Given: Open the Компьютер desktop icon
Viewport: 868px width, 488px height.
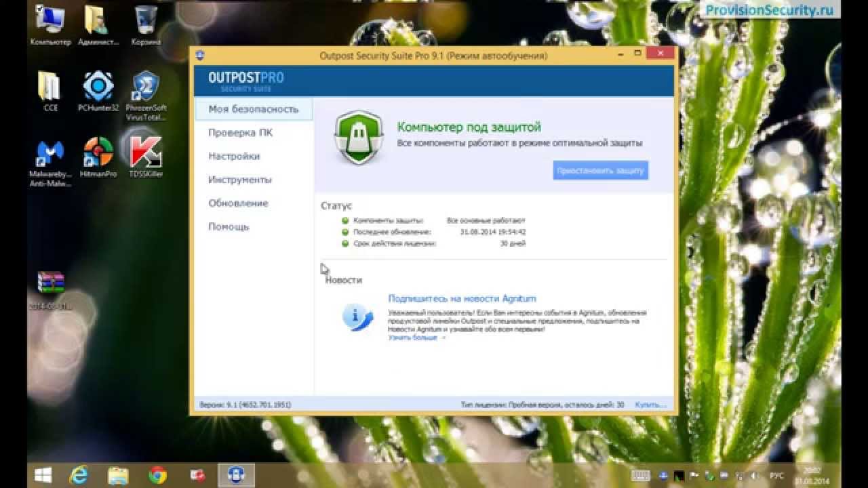Looking at the screenshot, I should pos(50,26).
